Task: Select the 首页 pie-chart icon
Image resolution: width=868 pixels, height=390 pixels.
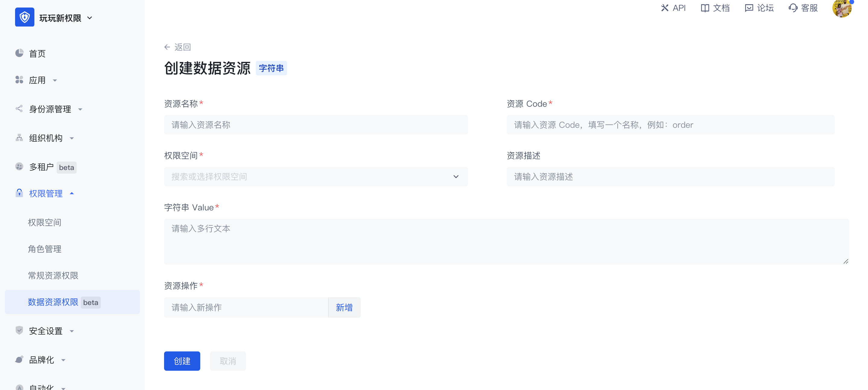Action: (19, 53)
